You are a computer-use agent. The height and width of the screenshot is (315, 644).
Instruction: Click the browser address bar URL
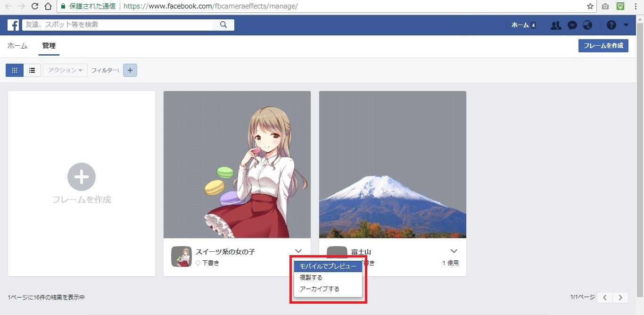pos(211,6)
